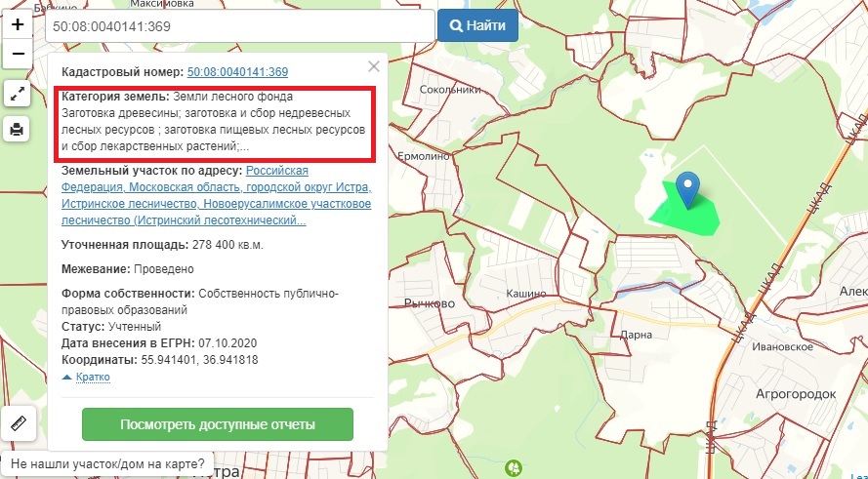The image size is (868, 479).
Task: Open cadastral number 50:08:0040141:369 link
Action: click(237, 72)
